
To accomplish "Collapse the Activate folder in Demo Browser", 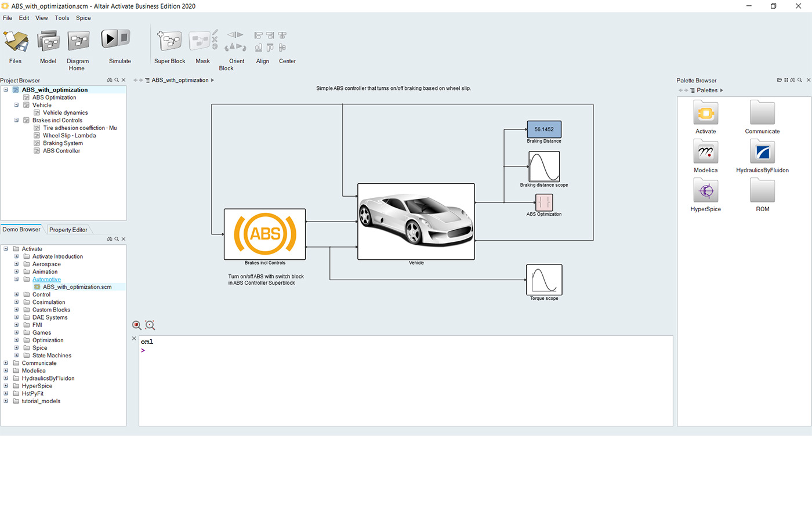I will 6,249.
